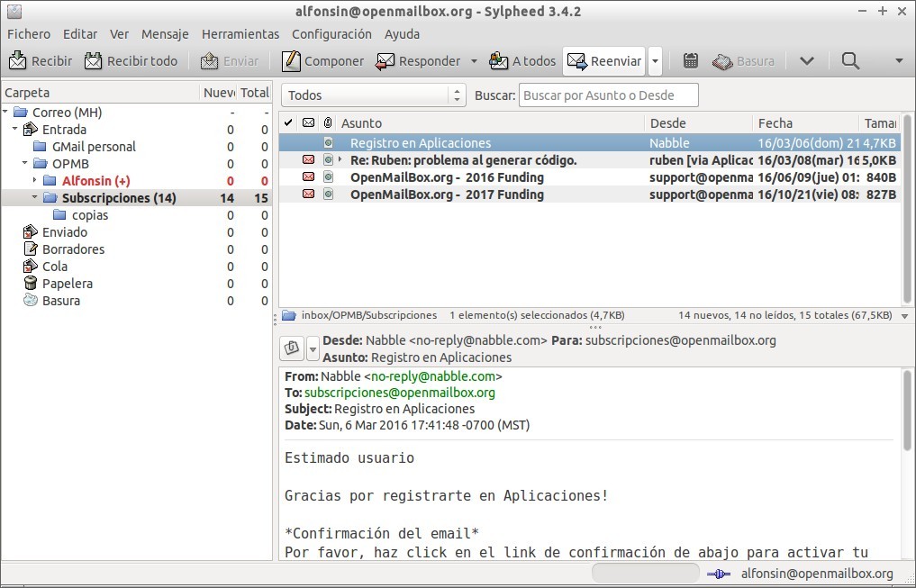Select the OpenMailBox.org 2016 Funding message
This screenshot has width=916, height=588.
pos(589,176)
